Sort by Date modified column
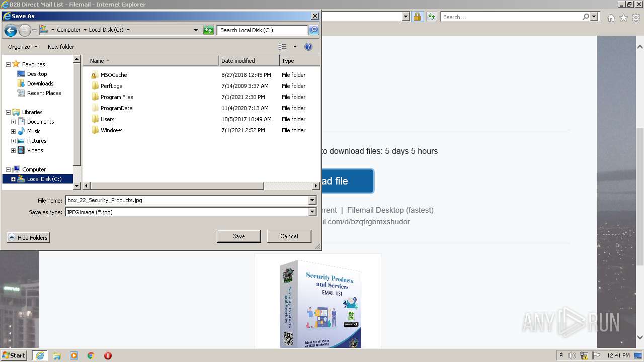The height and width of the screenshot is (362, 644). [249, 61]
